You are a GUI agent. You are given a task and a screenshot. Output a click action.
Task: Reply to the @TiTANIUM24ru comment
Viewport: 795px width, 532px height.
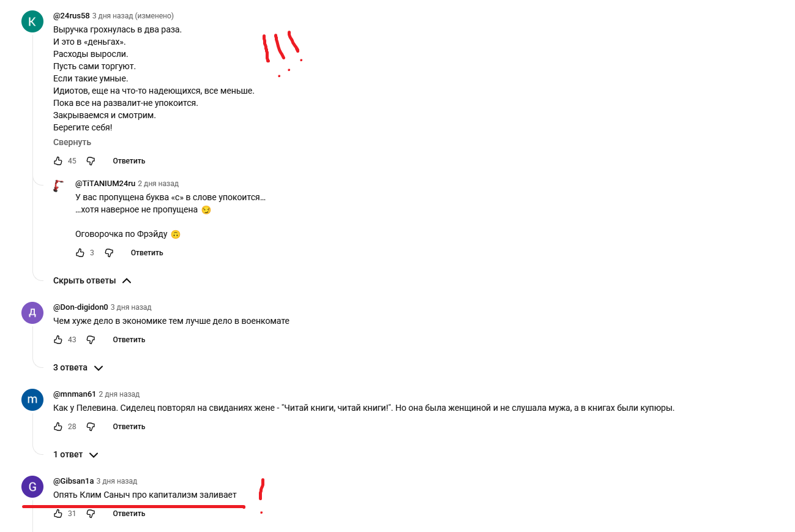pos(147,253)
